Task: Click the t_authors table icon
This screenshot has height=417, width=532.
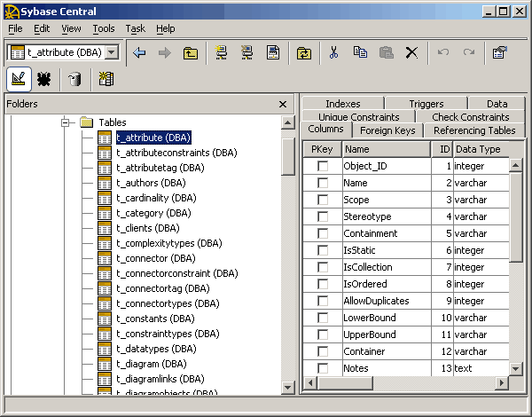Action: point(105,183)
